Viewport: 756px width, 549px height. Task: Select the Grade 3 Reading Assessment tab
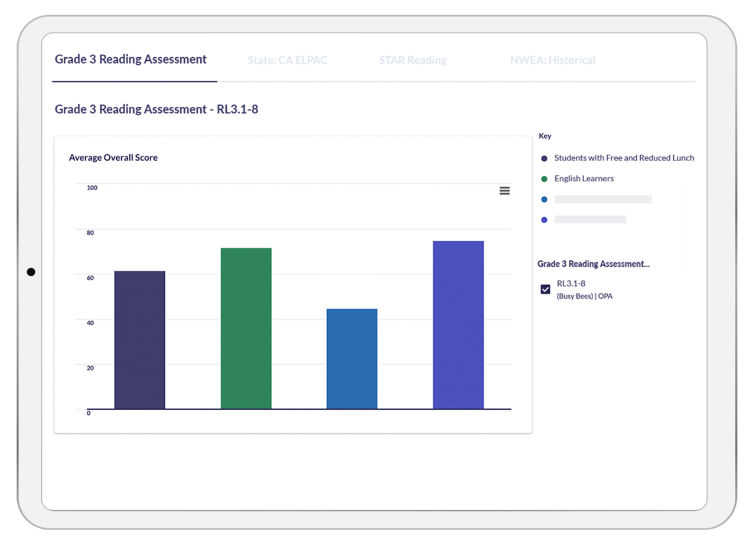[x=131, y=60]
